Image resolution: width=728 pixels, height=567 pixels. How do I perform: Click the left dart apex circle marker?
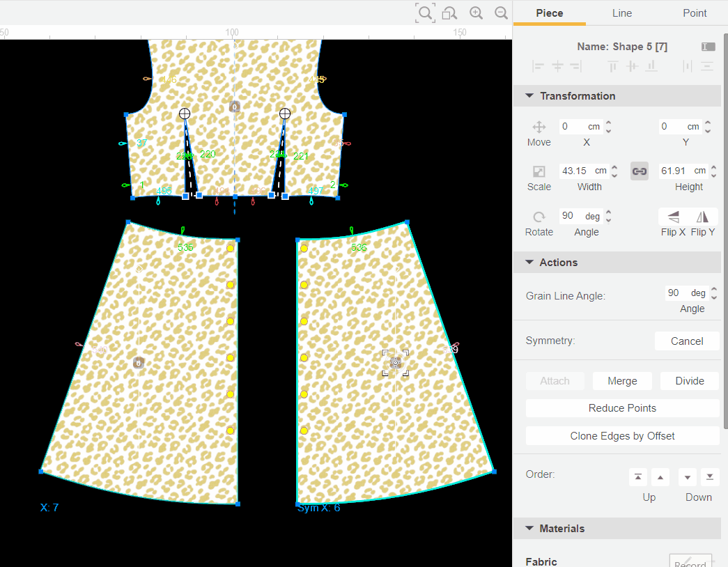click(x=185, y=114)
